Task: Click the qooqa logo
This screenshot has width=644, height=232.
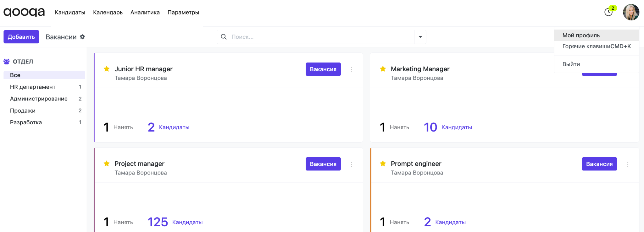Action: tap(24, 12)
